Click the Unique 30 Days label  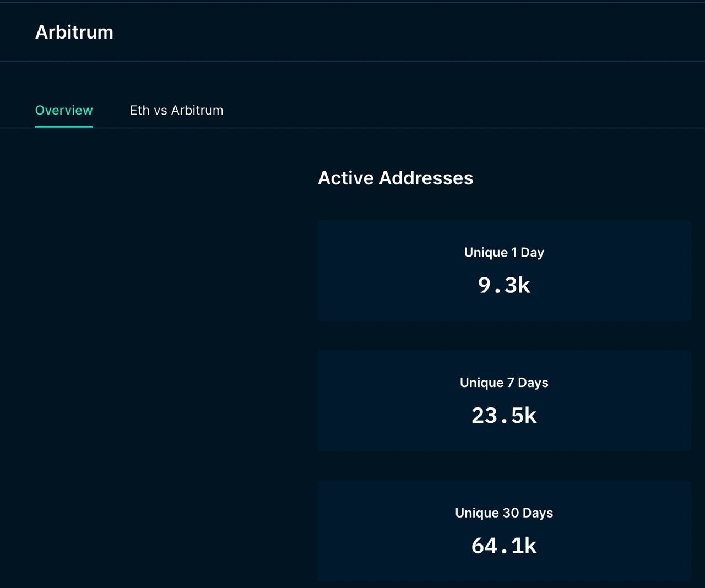[x=504, y=513]
